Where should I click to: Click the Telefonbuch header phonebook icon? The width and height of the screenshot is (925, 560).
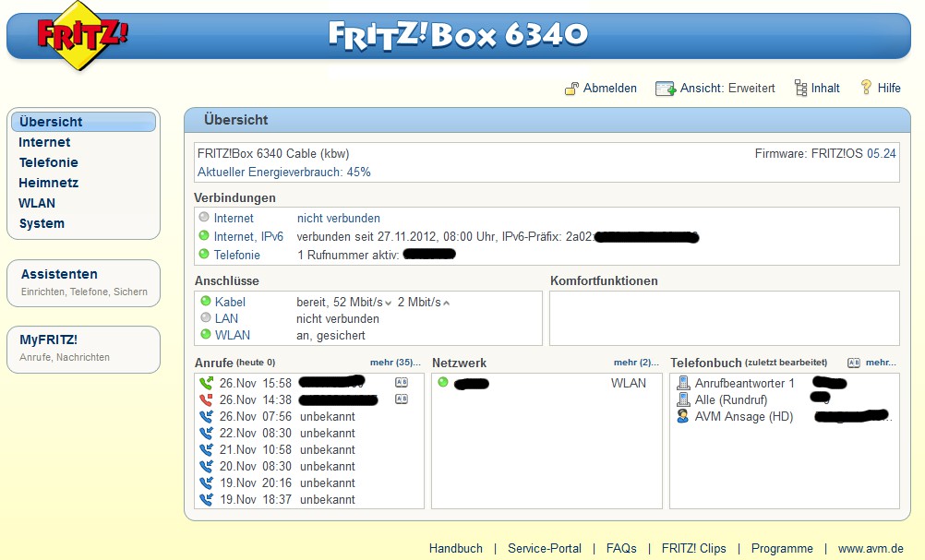[x=854, y=363]
